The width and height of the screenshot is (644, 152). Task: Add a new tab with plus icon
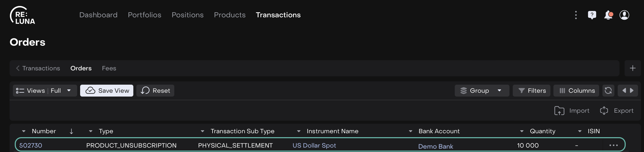[633, 68]
